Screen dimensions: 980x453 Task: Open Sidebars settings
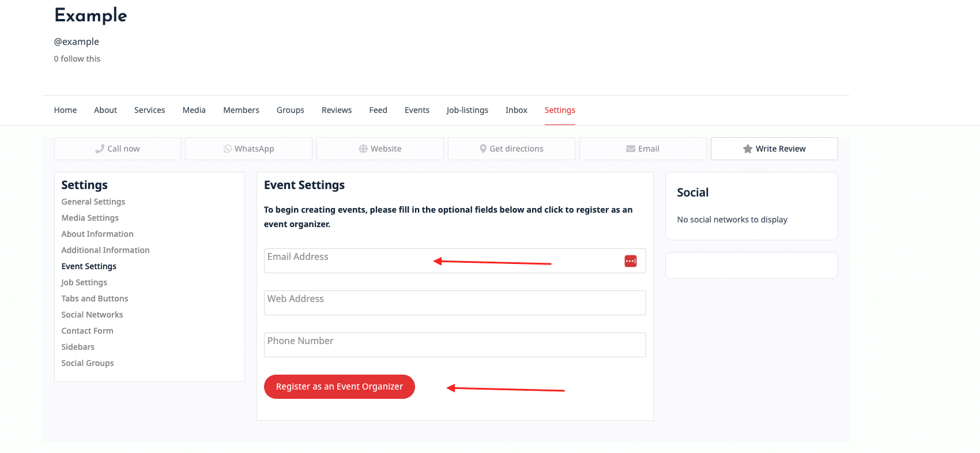coord(78,347)
